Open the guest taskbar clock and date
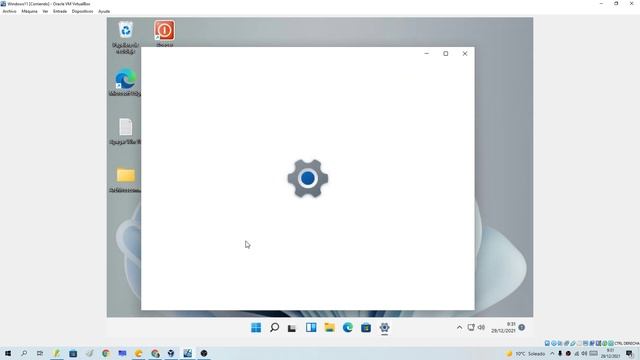 click(x=503, y=327)
